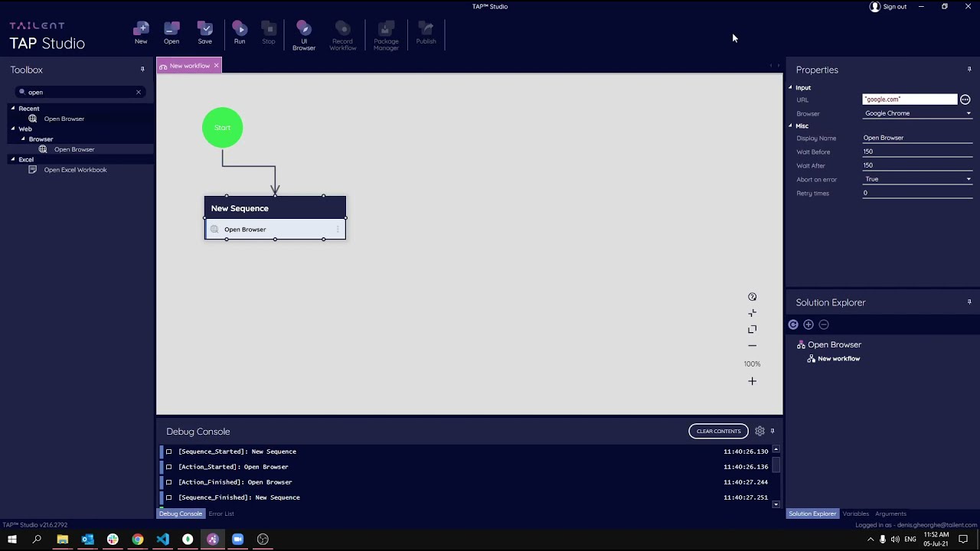Close the New workflow tab
The width and height of the screenshot is (980, 551).
(x=217, y=66)
